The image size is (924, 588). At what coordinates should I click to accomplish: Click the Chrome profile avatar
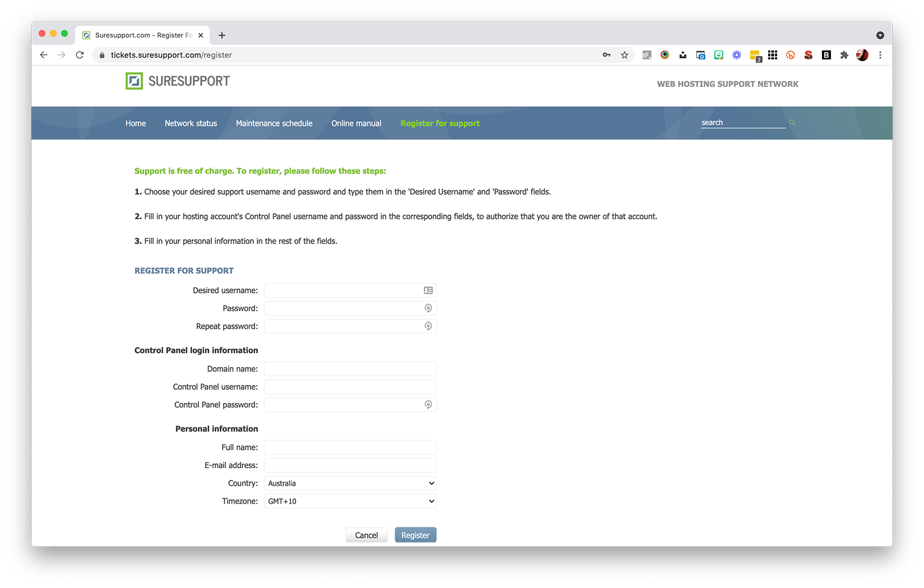coord(862,55)
